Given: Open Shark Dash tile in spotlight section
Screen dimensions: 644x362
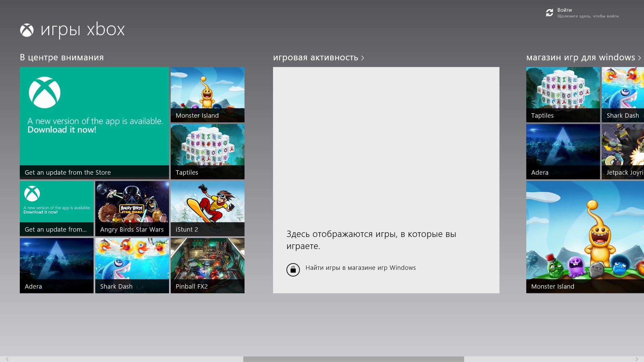Looking at the screenshot, I should (132, 265).
